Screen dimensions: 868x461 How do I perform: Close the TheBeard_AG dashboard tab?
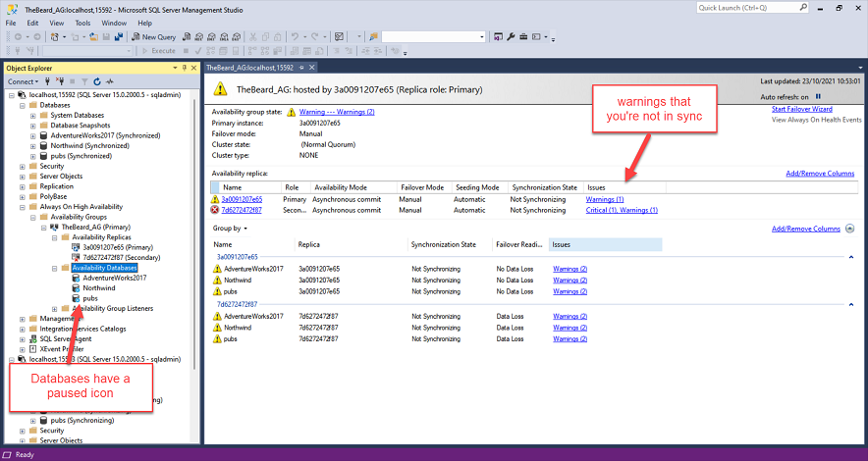(x=311, y=68)
